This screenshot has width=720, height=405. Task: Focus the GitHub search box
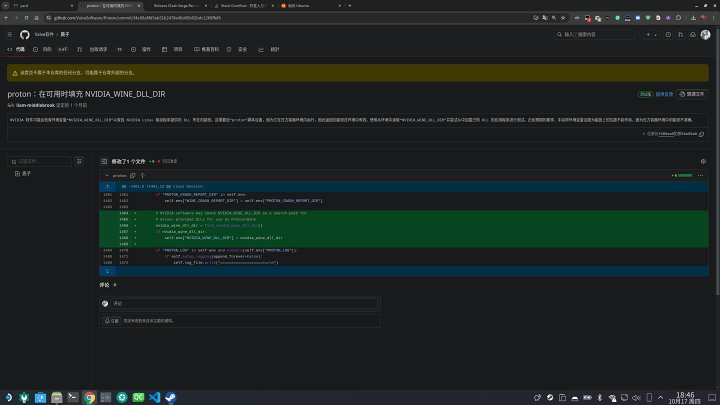pos(595,33)
